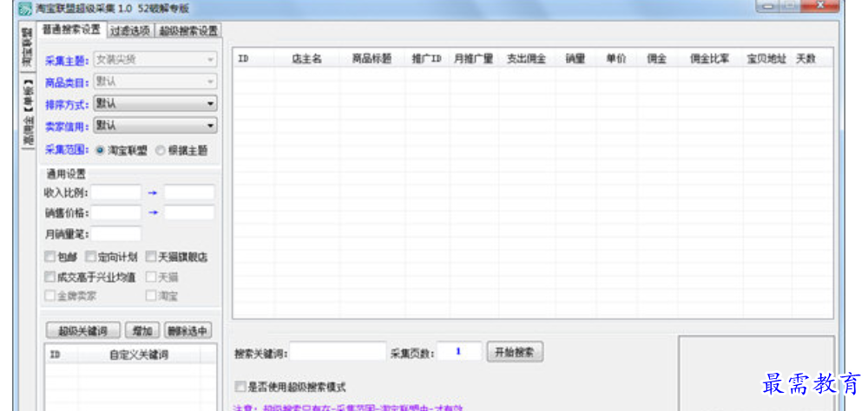The width and height of the screenshot is (868, 411).
Task: Switch to the 普通搜索设置 tab
Action: point(72,29)
